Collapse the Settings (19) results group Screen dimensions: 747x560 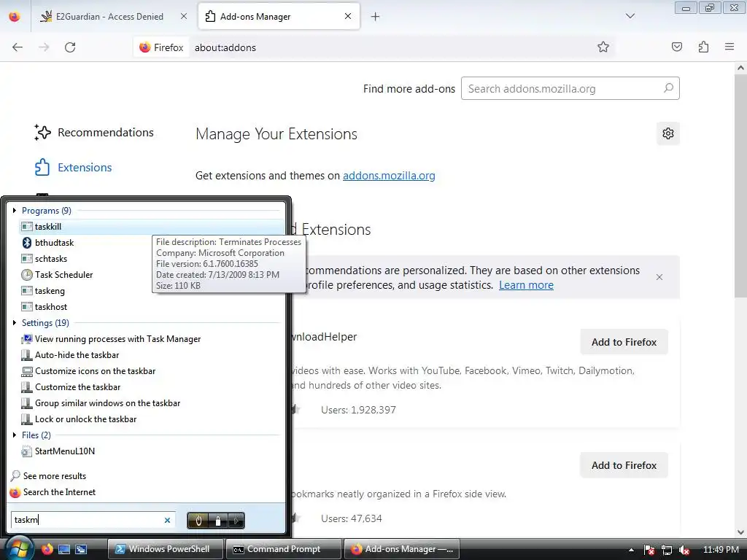[15, 323]
